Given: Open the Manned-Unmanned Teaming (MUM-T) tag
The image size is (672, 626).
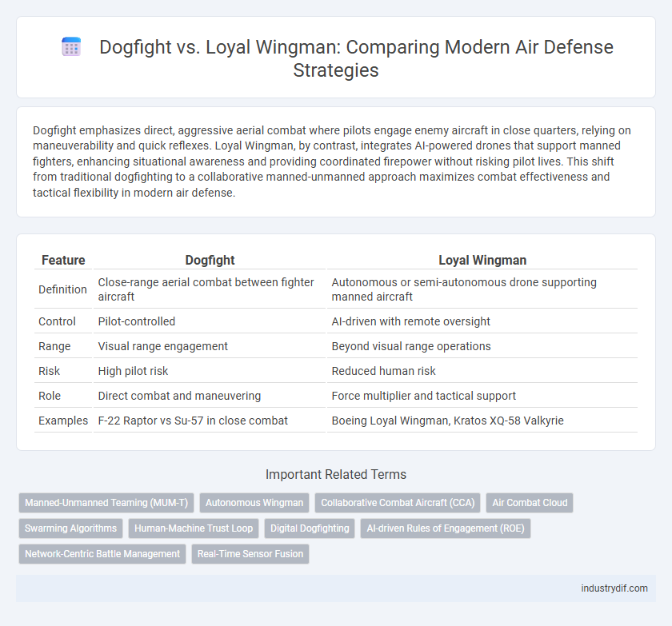Looking at the screenshot, I should pos(106,503).
